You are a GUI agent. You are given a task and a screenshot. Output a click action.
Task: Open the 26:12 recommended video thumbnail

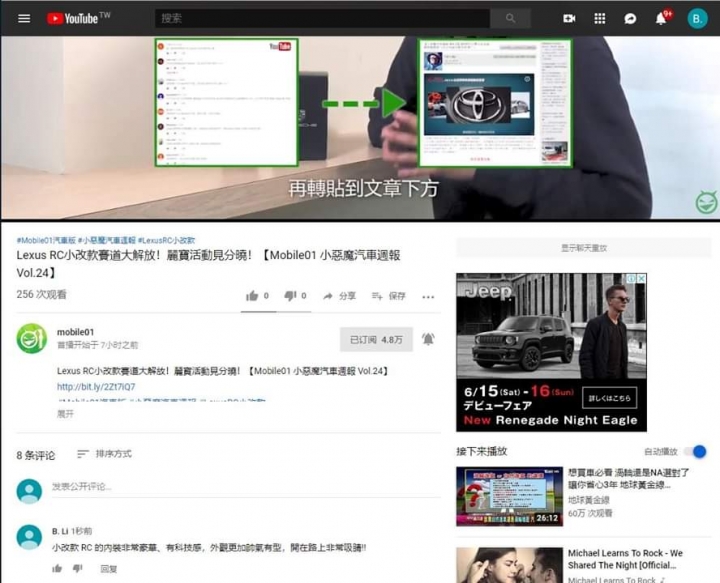tap(509, 496)
